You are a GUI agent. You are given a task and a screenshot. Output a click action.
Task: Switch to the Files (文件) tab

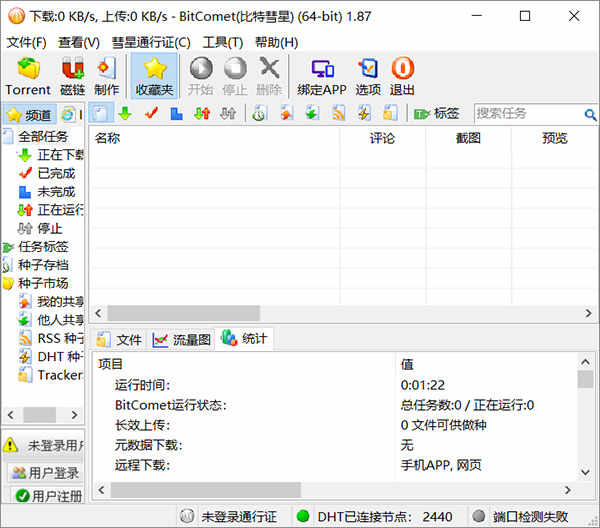pyautogui.click(x=119, y=339)
